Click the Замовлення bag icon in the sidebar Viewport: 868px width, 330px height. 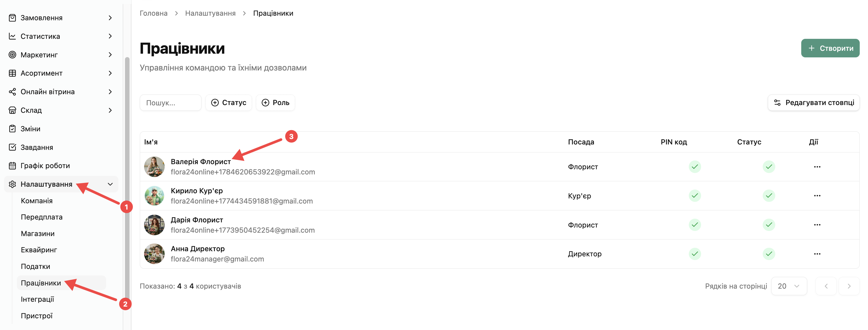coord(13,18)
